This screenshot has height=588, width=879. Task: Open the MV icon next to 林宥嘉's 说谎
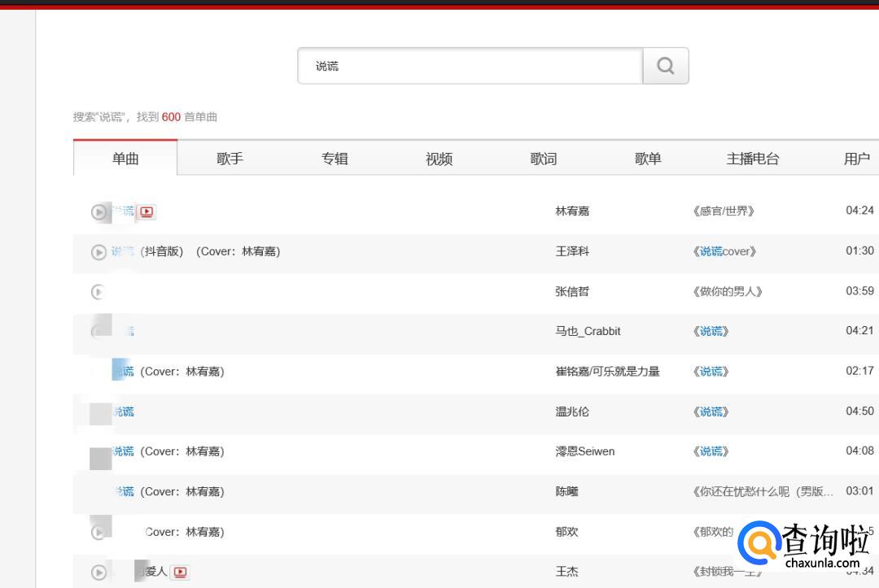[146, 212]
